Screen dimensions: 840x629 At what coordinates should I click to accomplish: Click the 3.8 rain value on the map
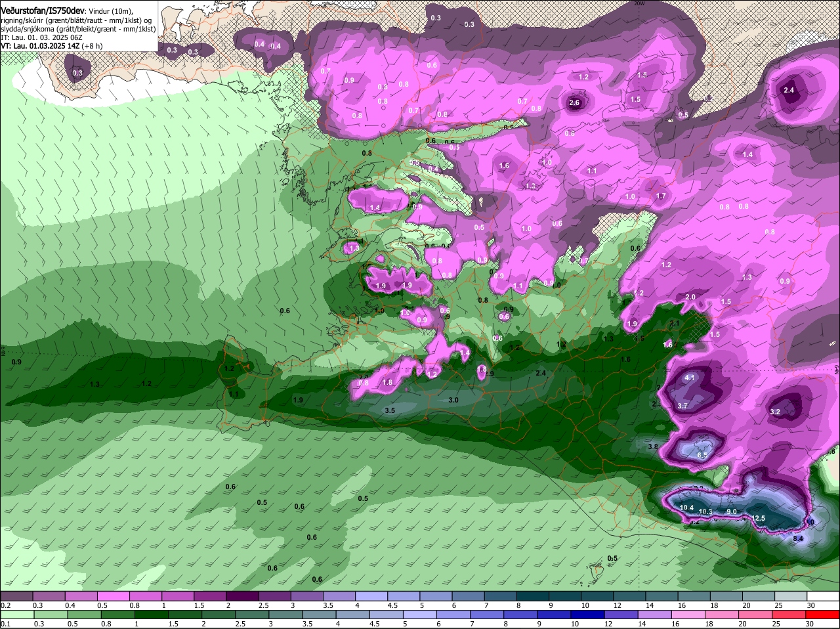click(652, 446)
